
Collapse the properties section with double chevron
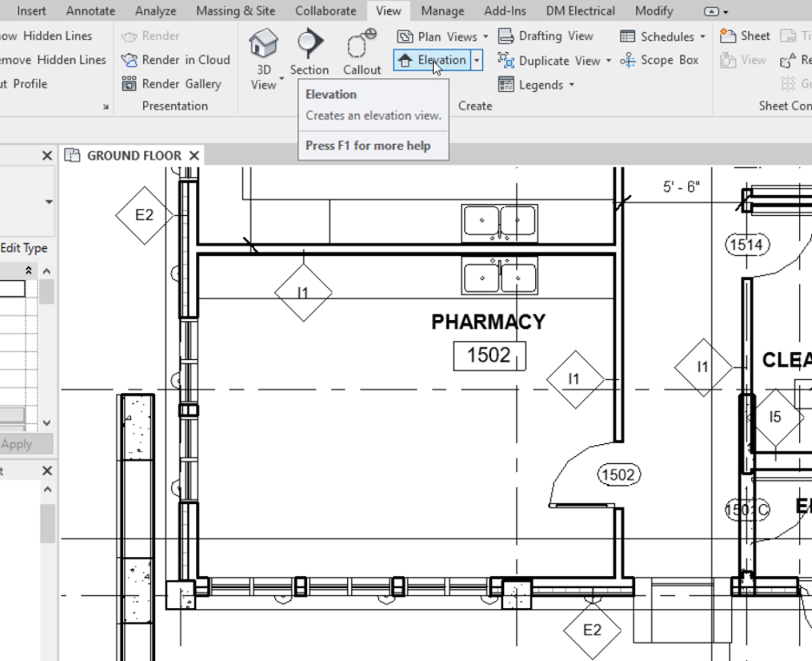click(29, 271)
